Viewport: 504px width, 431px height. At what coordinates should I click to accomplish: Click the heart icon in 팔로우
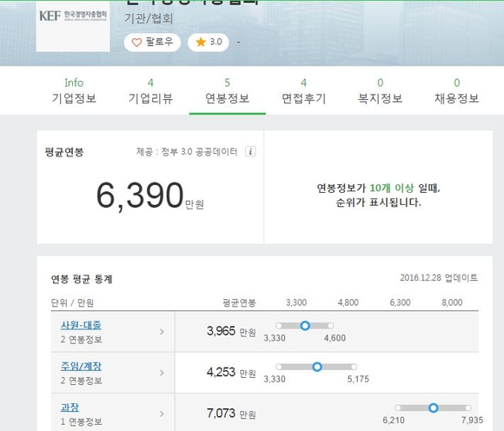point(136,43)
